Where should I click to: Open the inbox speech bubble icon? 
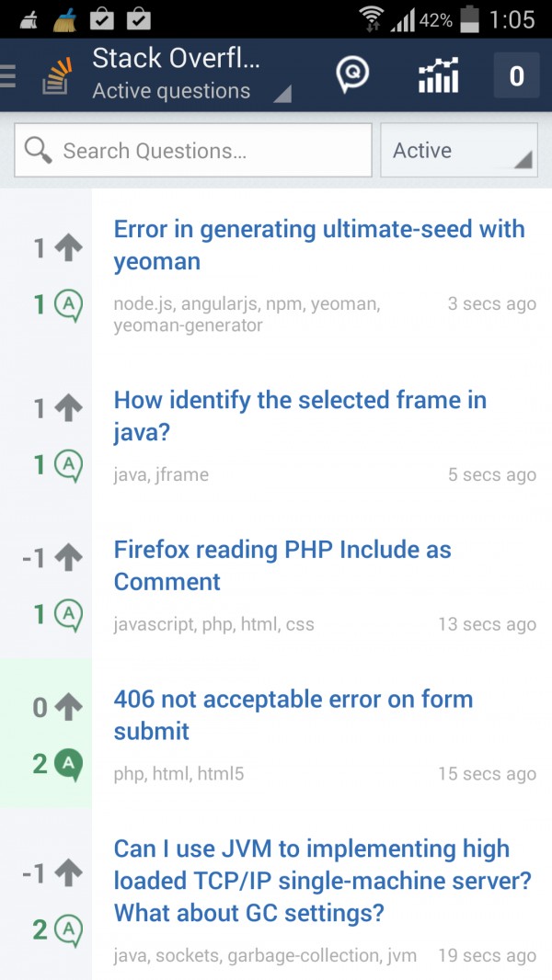click(351, 75)
